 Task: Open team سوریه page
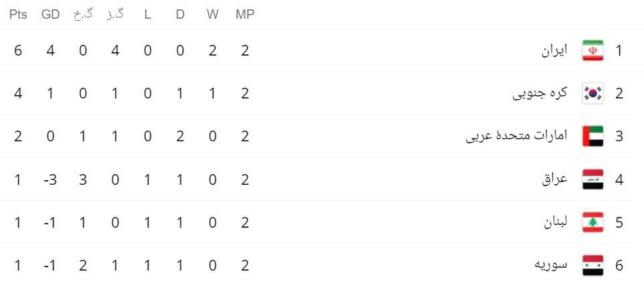pyautogui.click(x=551, y=265)
